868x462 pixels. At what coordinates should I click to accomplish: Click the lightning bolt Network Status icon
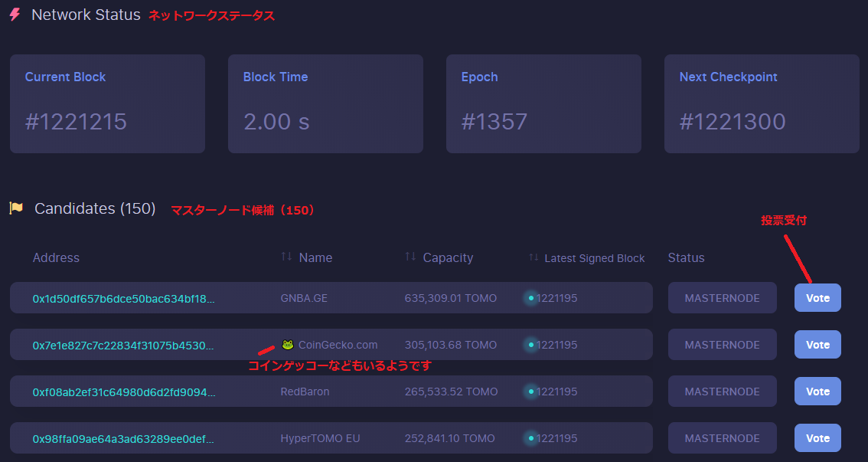(15, 15)
